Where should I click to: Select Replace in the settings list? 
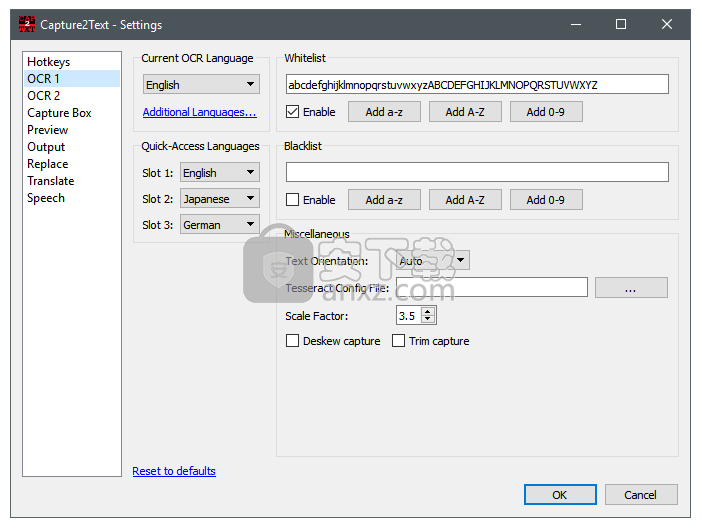72,164
